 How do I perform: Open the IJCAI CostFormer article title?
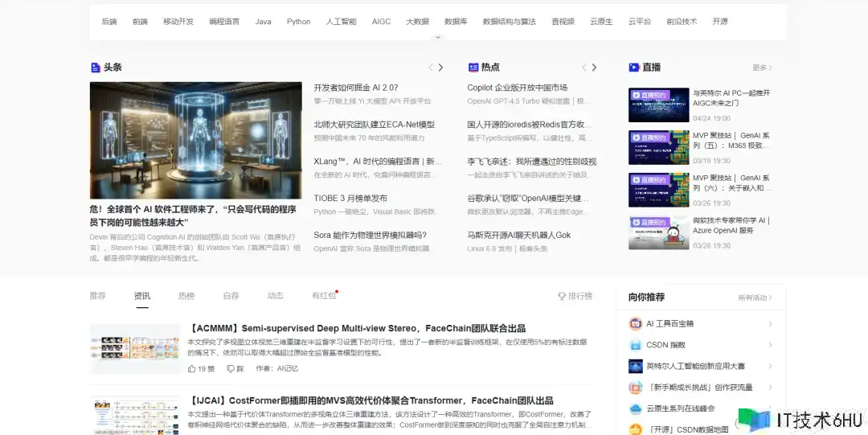pyautogui.click(x=371, y=400)
